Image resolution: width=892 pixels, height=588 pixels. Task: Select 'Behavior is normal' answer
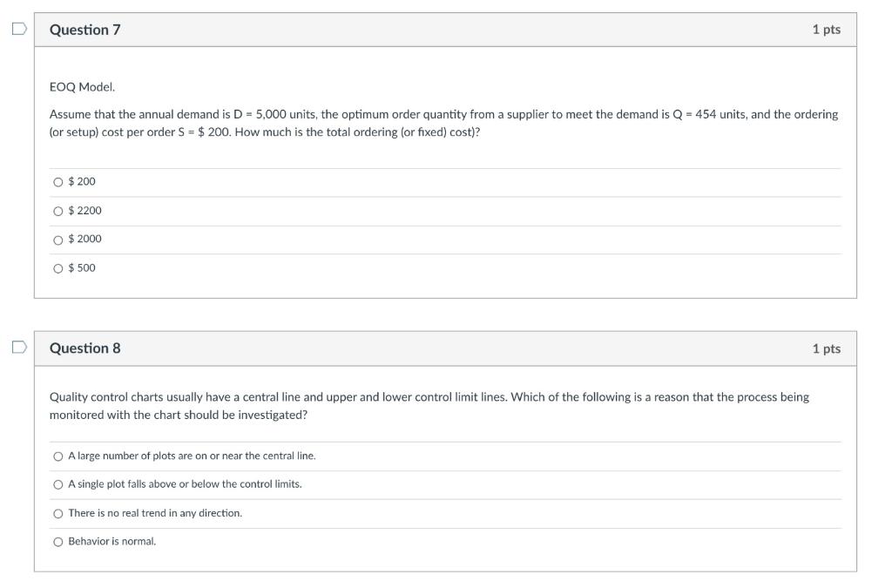pyautogui.click(x=58, y=541)
